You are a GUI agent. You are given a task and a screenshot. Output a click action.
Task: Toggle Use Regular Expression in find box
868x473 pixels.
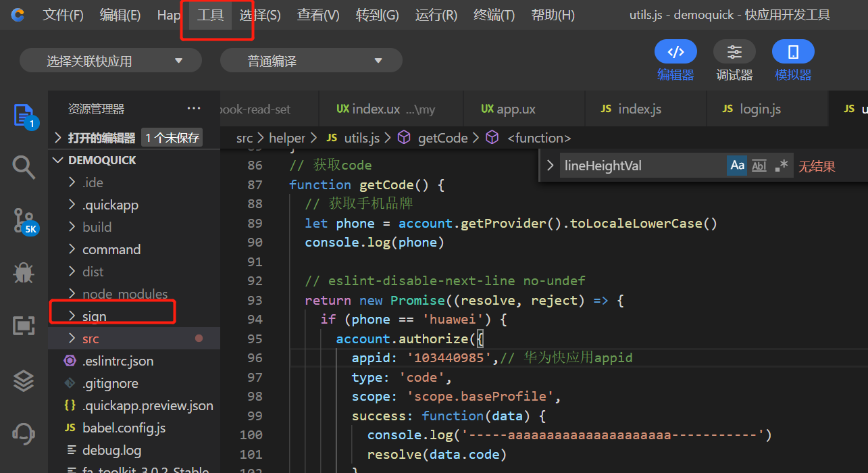coord(781,166)
